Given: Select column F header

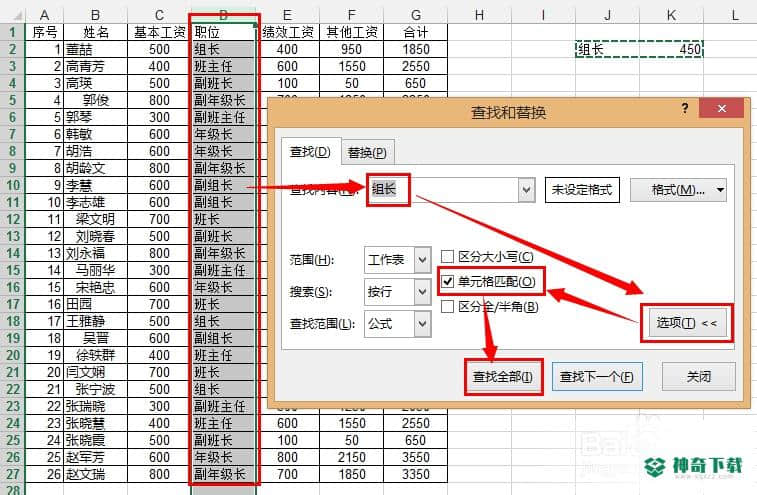Looking at the screenshot, I should point(351,15).
